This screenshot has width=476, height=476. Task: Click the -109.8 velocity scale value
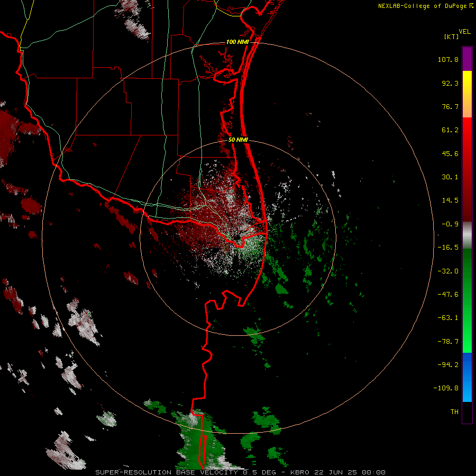[x=446, y=388]
